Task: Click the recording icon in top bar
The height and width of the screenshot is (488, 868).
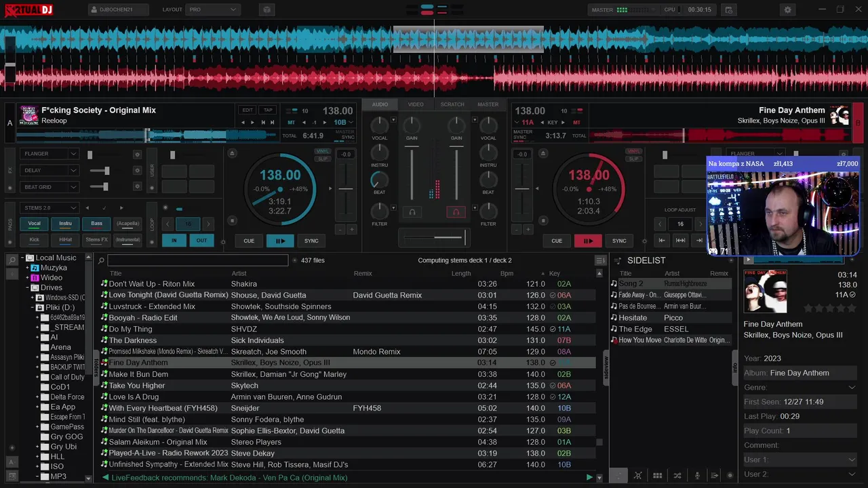Action: tap(729, 9)
